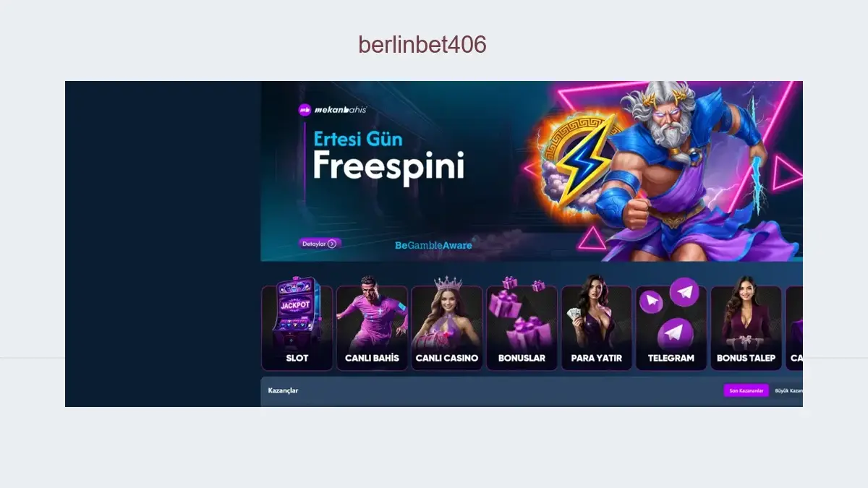Click the Detaylar button on the banner
868x488 pixels.
[320, 244]
